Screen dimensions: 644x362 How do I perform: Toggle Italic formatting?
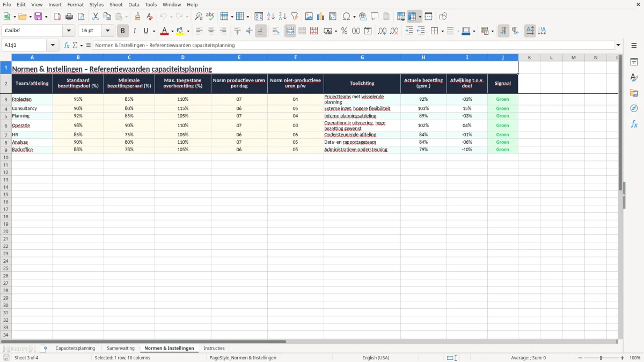(x=135, y=31)
